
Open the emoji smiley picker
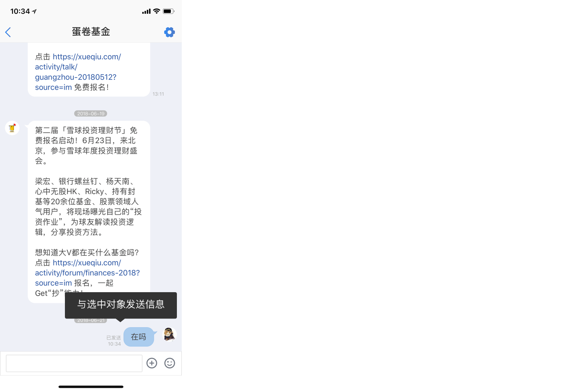click(x=170, y=363)
